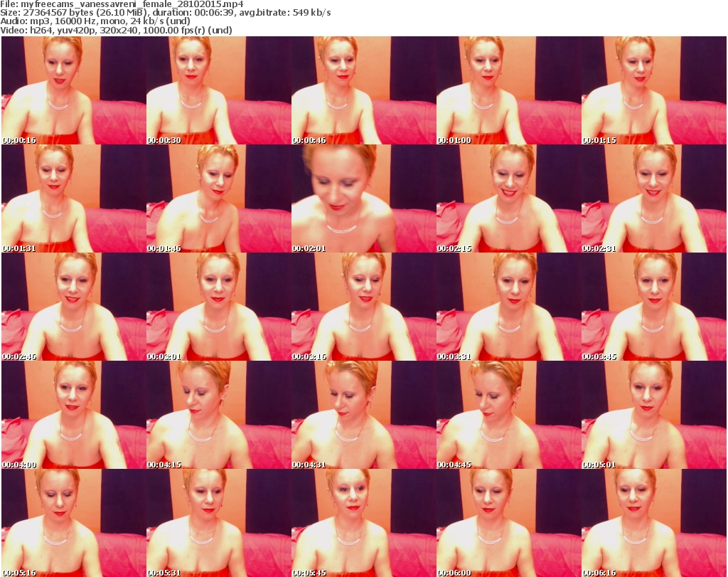Open the 00:05:31 frame
Screen dimensions: 728x577
[219, 523]
